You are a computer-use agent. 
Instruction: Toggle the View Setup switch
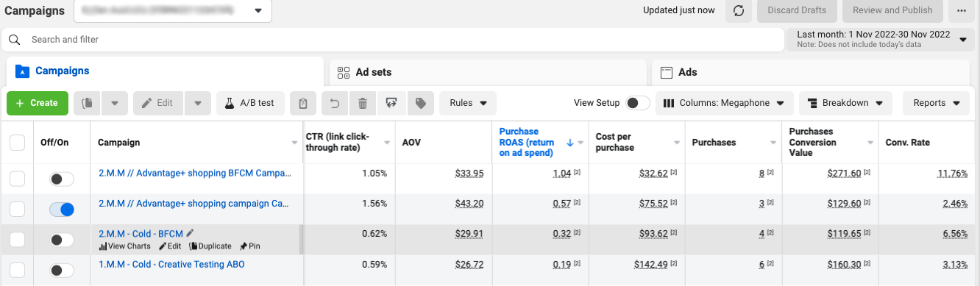tap(637, 103)
